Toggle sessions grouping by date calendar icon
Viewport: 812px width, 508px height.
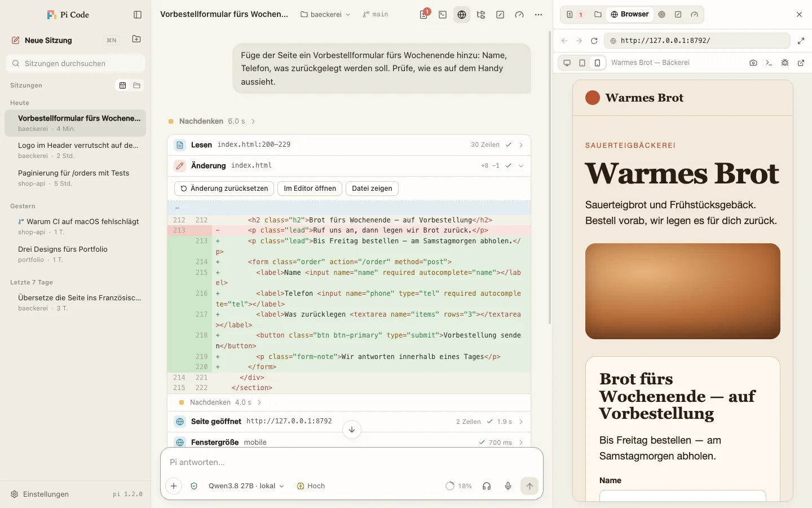(122, 85)
